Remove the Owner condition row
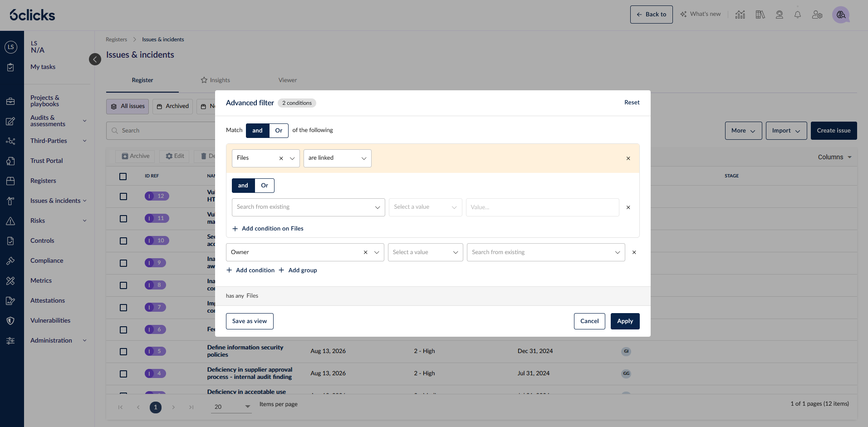Viewport: 868px width, 427px height. pos(634,252)
